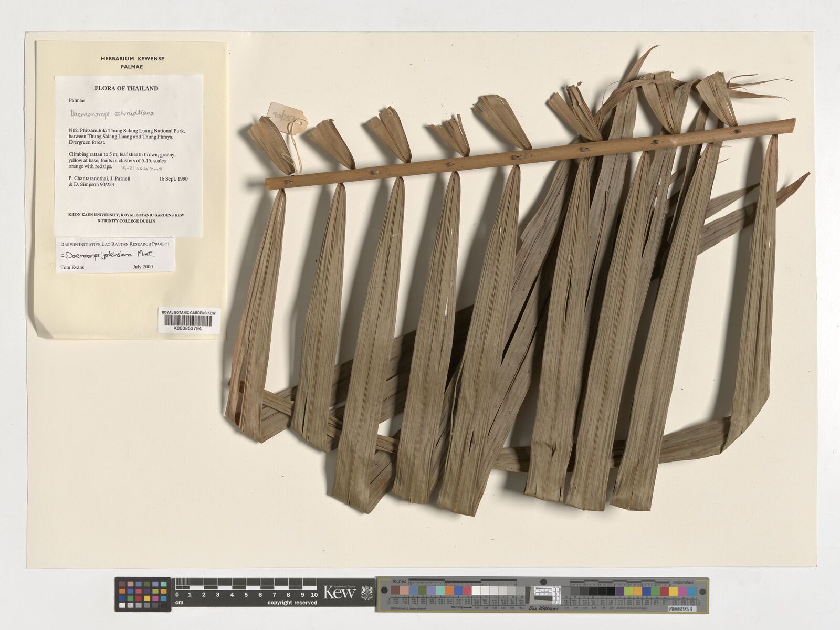Click the mini color checker chart at bottom left
Viewport: 840px width, 630px height.
[x=142, y=594]
